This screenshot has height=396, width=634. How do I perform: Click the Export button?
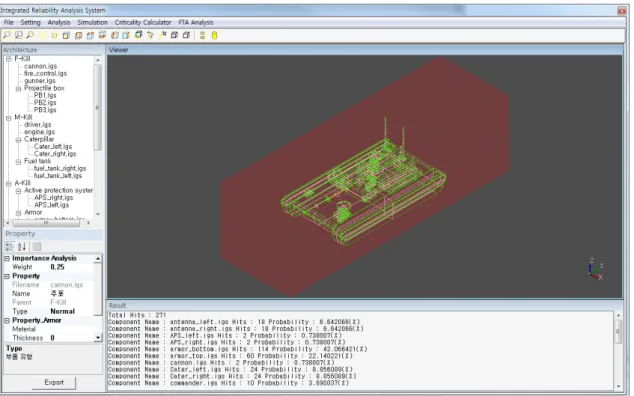54,382
